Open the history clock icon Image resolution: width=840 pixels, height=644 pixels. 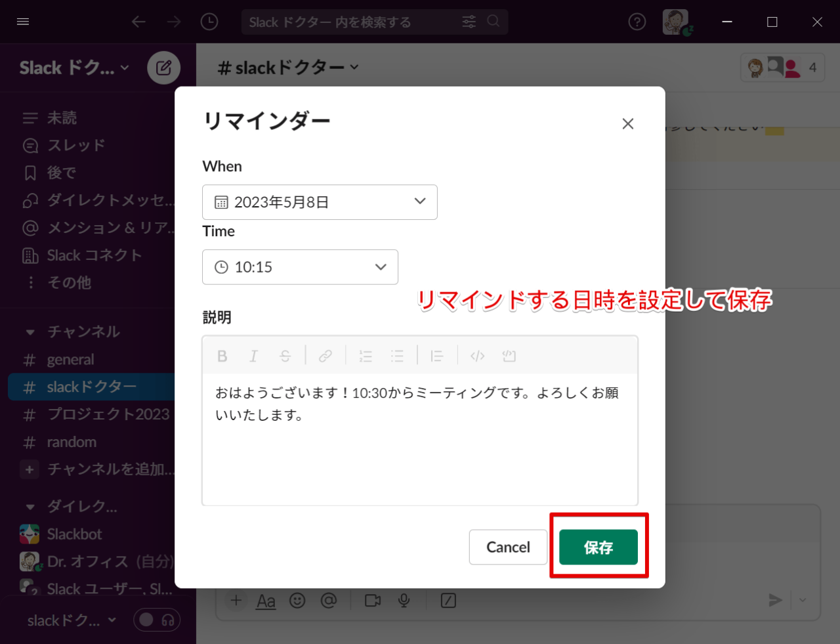(x=209, y=22)
